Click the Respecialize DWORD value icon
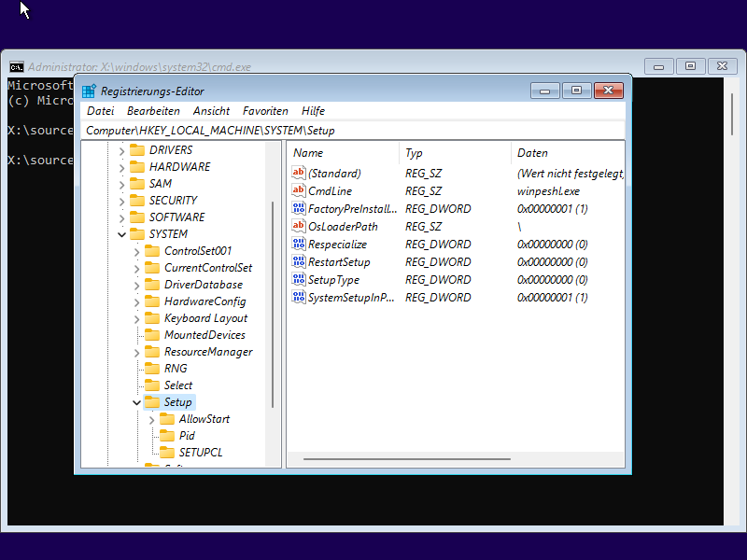 (299, 245)
